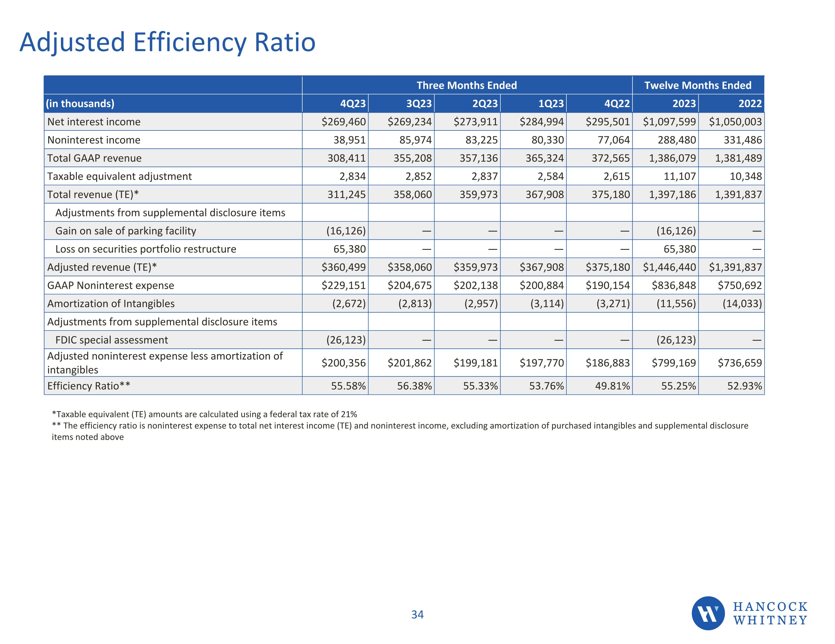Click the 4Q23 loss on securities value 65,380
The width and height of the screenshot is (835, 644).
[x=349, y=249]
